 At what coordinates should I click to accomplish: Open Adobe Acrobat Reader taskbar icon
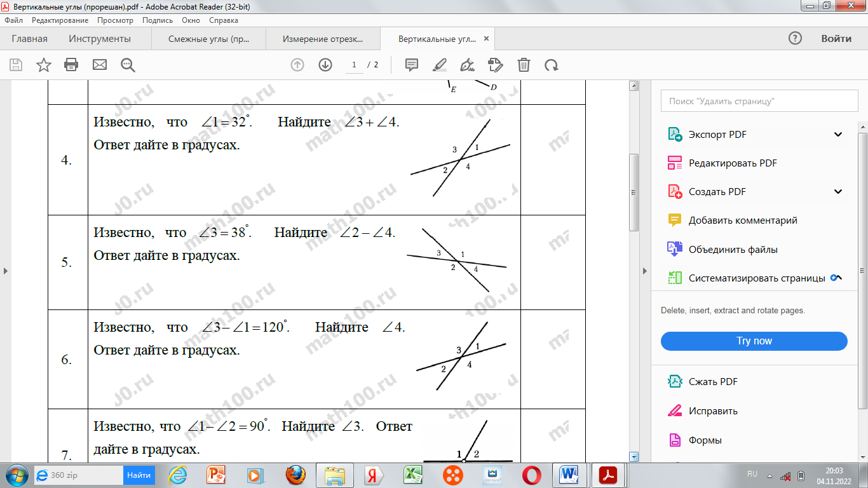609,475
